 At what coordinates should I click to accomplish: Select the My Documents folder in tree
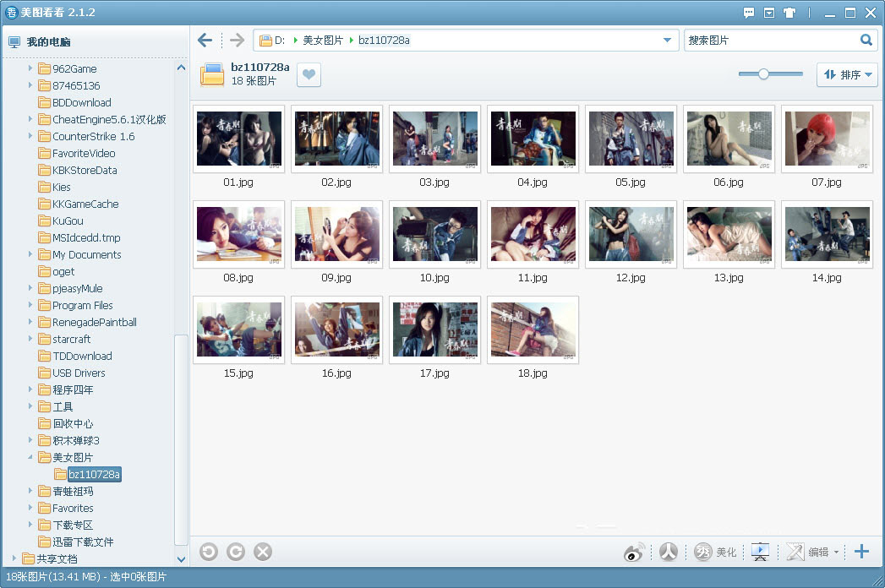(x=86, y=254)
